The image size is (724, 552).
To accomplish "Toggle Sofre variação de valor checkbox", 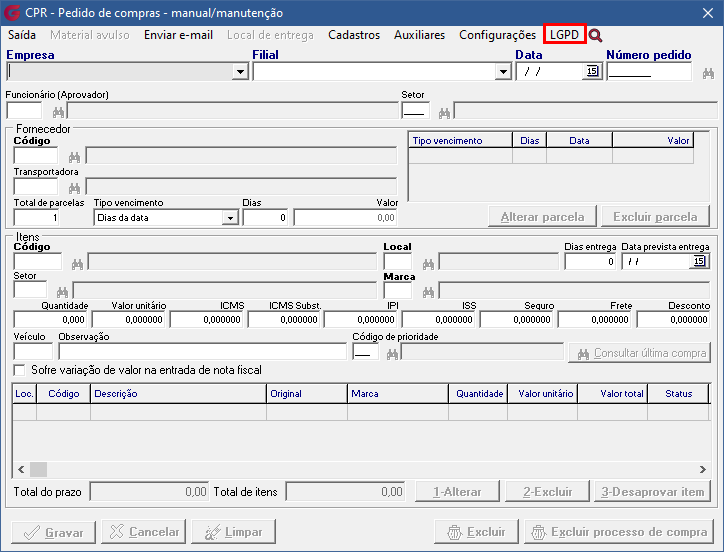I will [19, 370].
